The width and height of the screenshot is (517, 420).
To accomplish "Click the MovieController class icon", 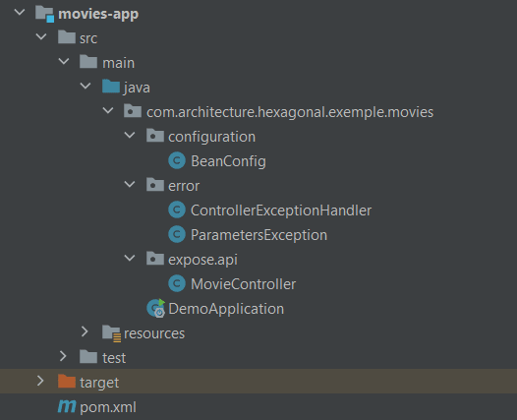I will click(177, 283).
